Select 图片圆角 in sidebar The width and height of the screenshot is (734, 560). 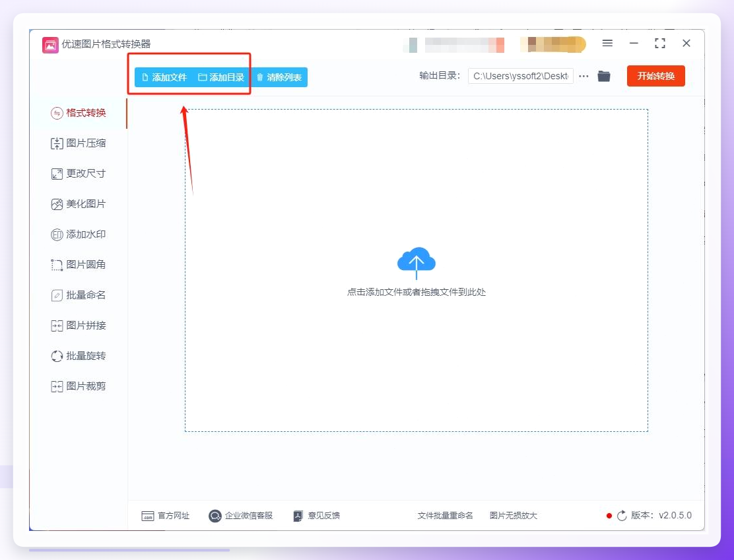click(78, 265)
